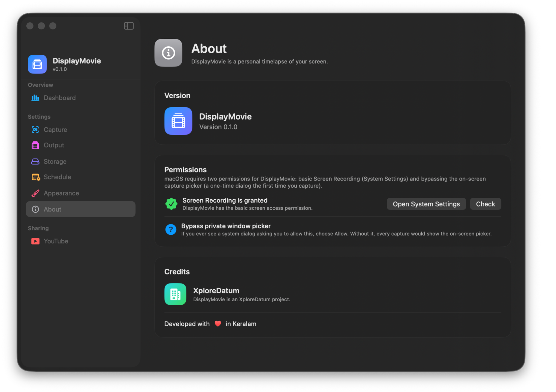Click the Credits section heading
Image resolution: width=556 pixels, height=392 pixels.
177,272
